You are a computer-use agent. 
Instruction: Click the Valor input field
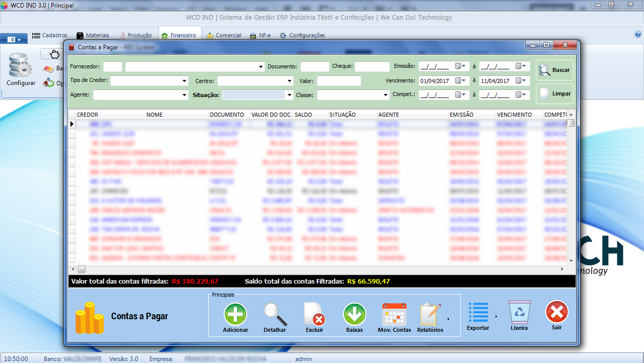(x=339, y=81)
